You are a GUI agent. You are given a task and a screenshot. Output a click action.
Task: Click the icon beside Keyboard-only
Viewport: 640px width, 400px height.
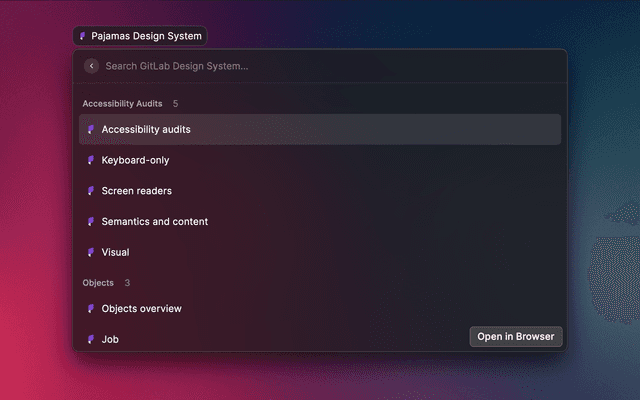coord(91,160)
